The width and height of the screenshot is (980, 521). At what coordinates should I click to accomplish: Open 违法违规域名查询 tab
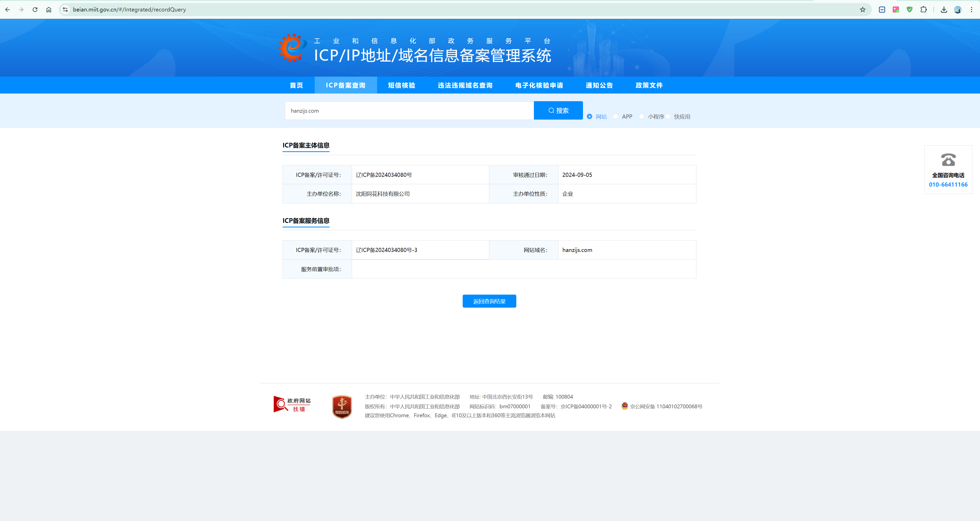tap(465, 85)
